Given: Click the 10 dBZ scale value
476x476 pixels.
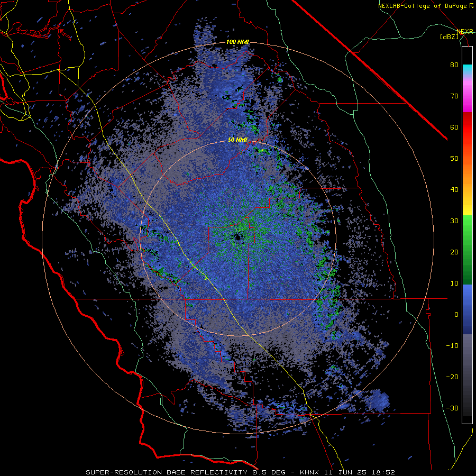Looking at the screenshot, I should pos(454,283).
